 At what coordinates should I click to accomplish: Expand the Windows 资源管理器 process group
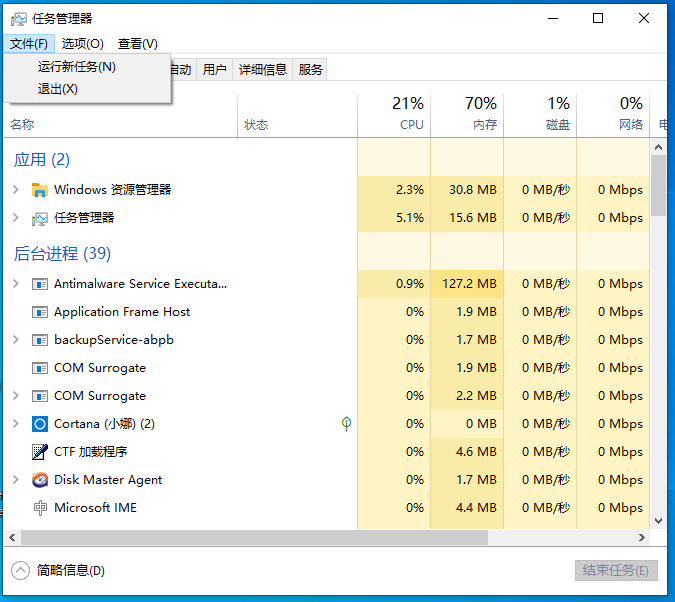click(x=15, y=190)
